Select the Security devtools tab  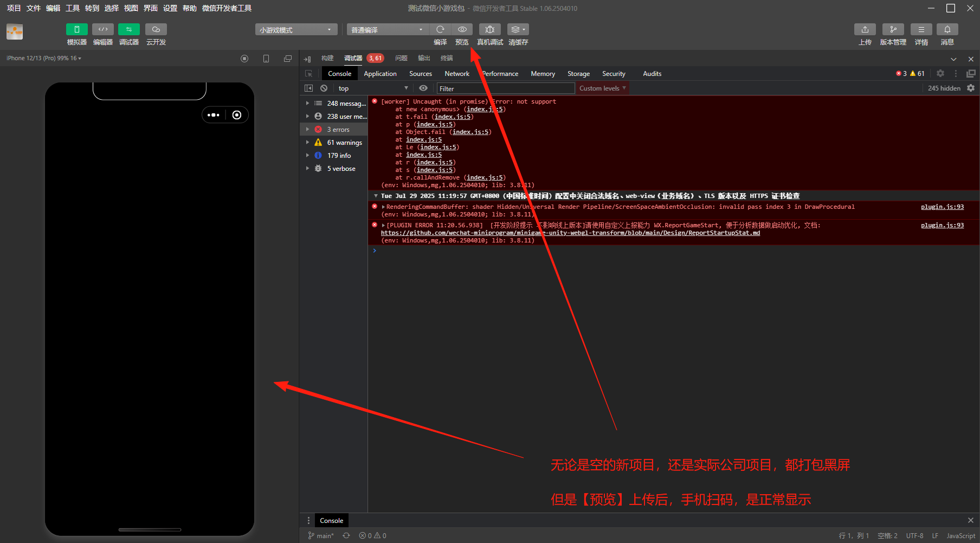[614, 74]
